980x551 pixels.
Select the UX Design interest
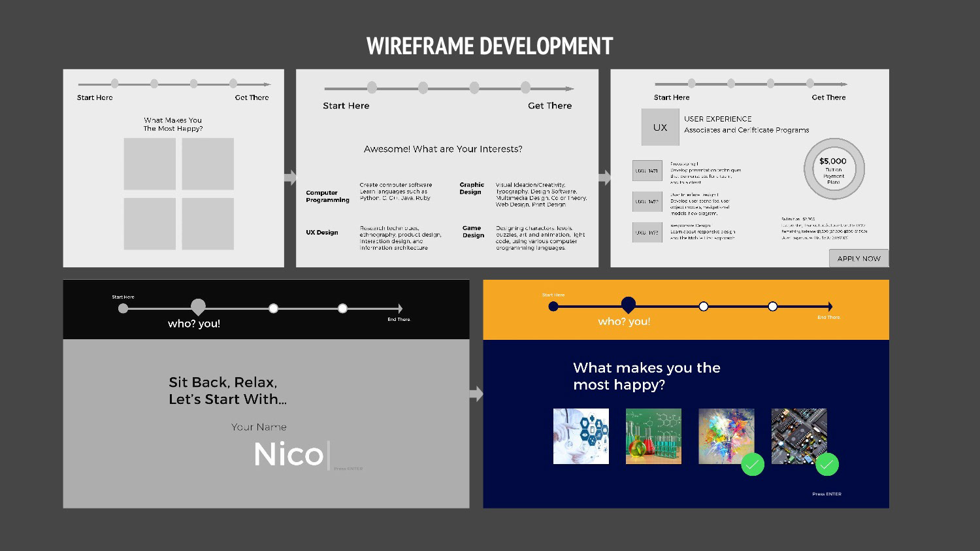[x=322, y=232]
